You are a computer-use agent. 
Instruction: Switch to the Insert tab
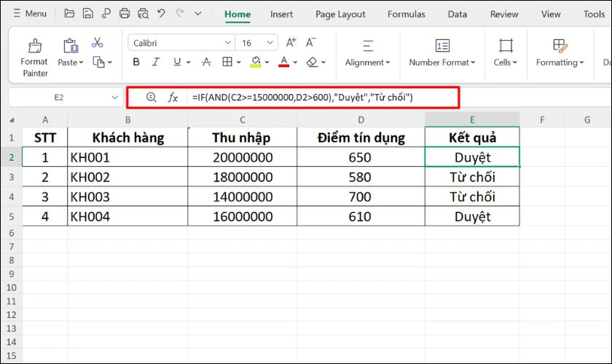[x=281, y=15]
